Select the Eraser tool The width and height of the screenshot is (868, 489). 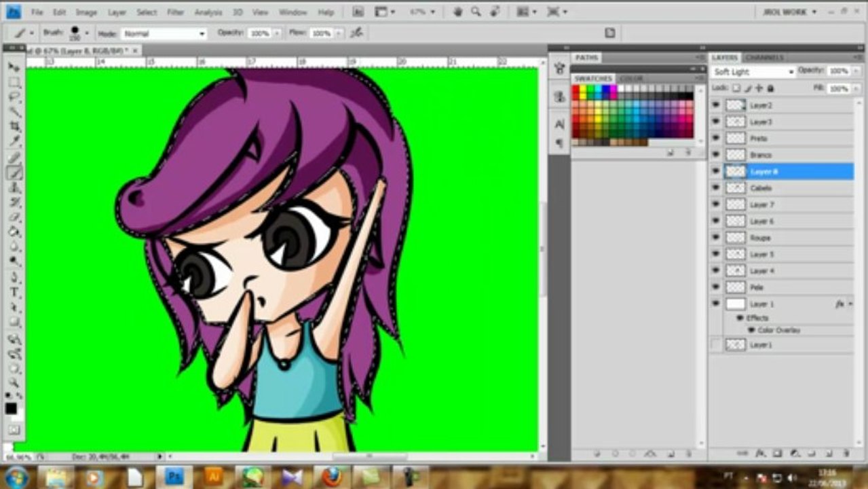14,217
